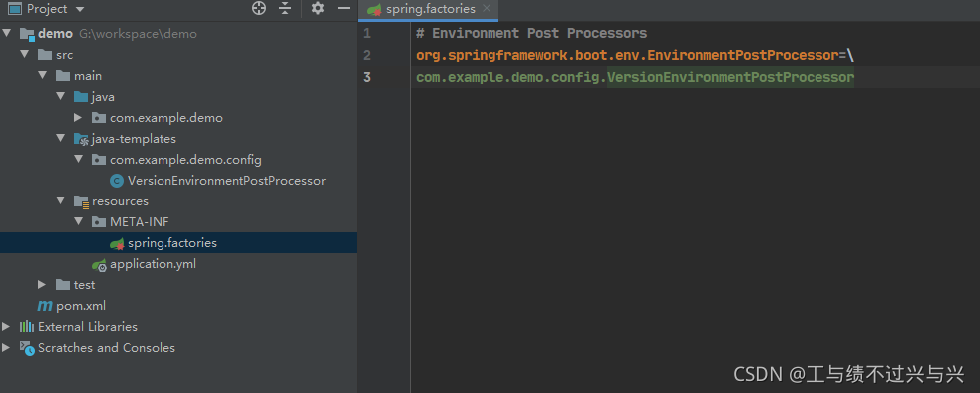980x393 pixels.
Task: Select VersionEnvironmentPostProcessor class in tree
Action: (227, 181)
